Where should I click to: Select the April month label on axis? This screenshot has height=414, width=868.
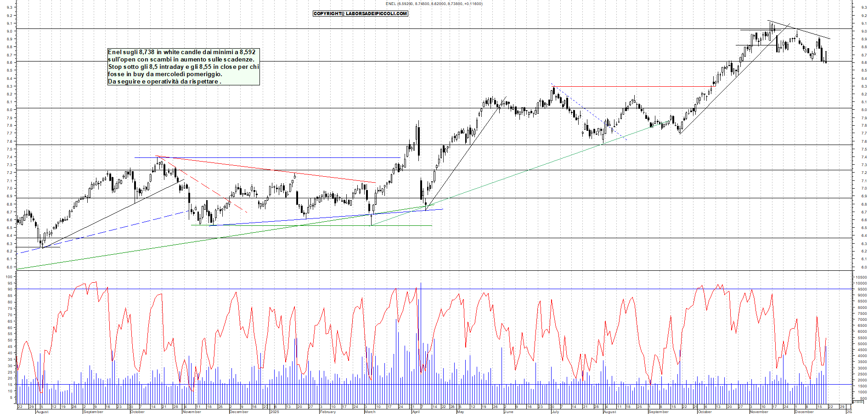tap(416, 412)
